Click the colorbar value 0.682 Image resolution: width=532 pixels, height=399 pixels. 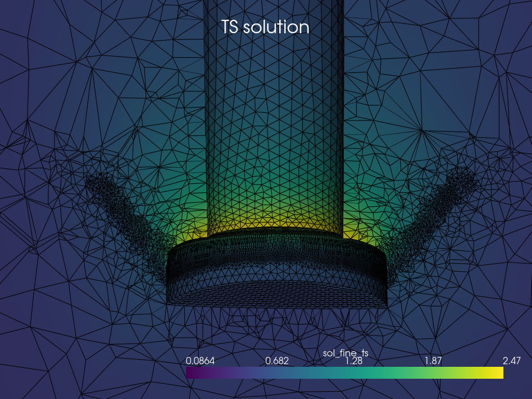click(x=277, y=361)
